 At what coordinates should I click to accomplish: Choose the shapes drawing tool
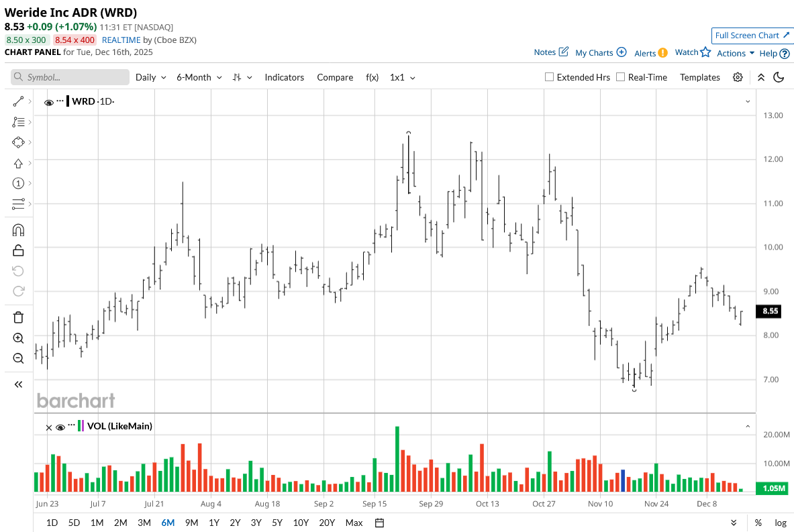[x=18, y=142]
